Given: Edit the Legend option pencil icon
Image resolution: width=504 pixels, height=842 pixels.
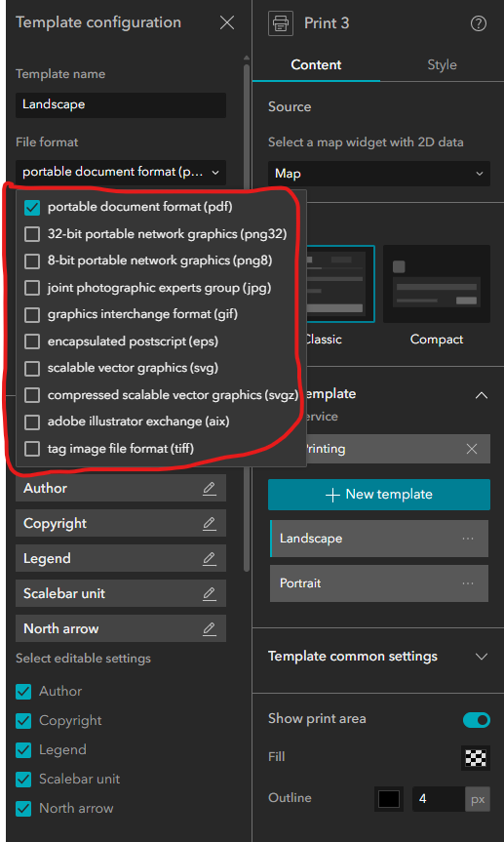Looking at the screenshot, I should pyautogui.click(x=210, y=558).
